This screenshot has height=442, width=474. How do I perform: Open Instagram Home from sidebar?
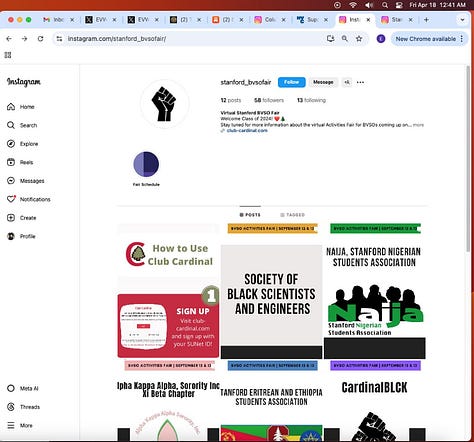pyautogui.click(x=21, y=107)
